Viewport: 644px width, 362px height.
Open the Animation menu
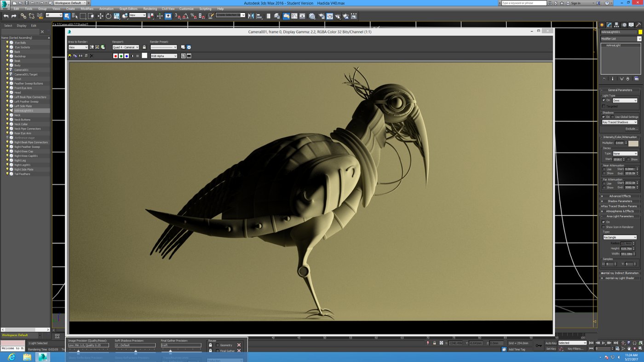click(106, 9)
